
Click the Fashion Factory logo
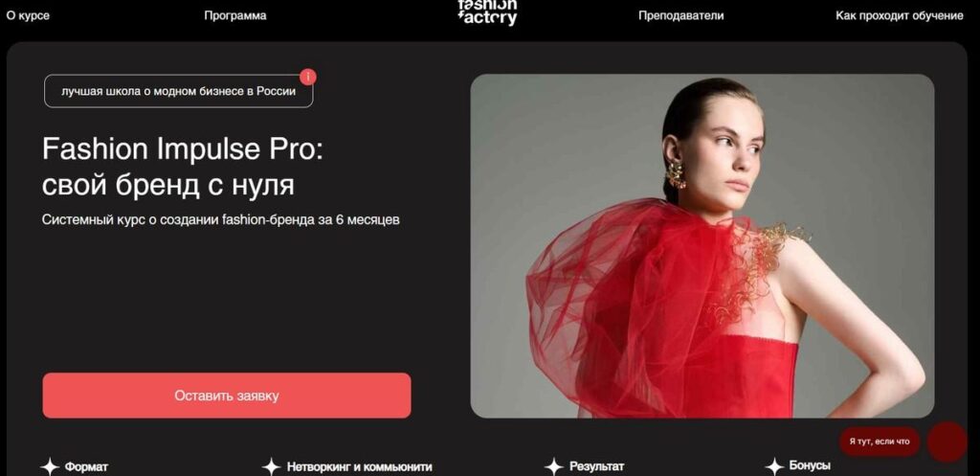[x=487, y=12]
